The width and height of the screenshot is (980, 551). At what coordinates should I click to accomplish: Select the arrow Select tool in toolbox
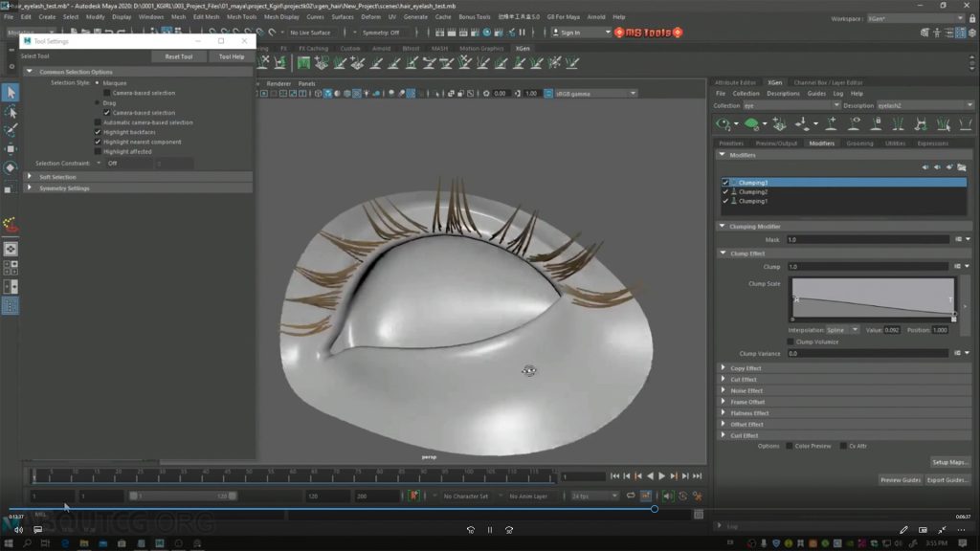[x=11, y=93]
